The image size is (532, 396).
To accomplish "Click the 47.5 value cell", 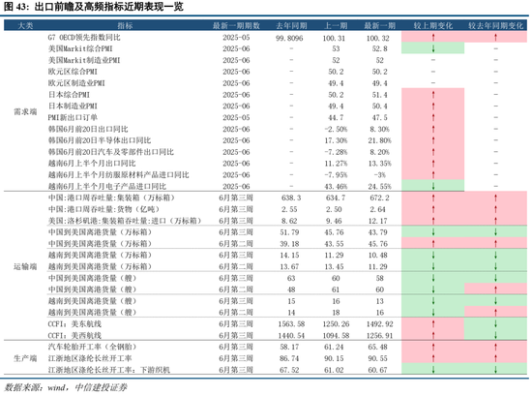I will pyautogui.click(x=380, y=117).
